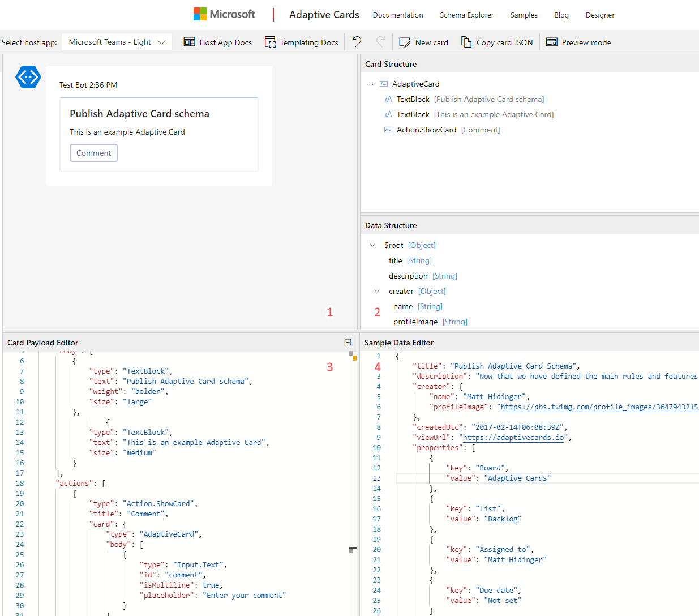Image resolution: width=699 pixels, height=616 pixels.
Task: Click the card title text in preview
Action: [x=139, y=114]
